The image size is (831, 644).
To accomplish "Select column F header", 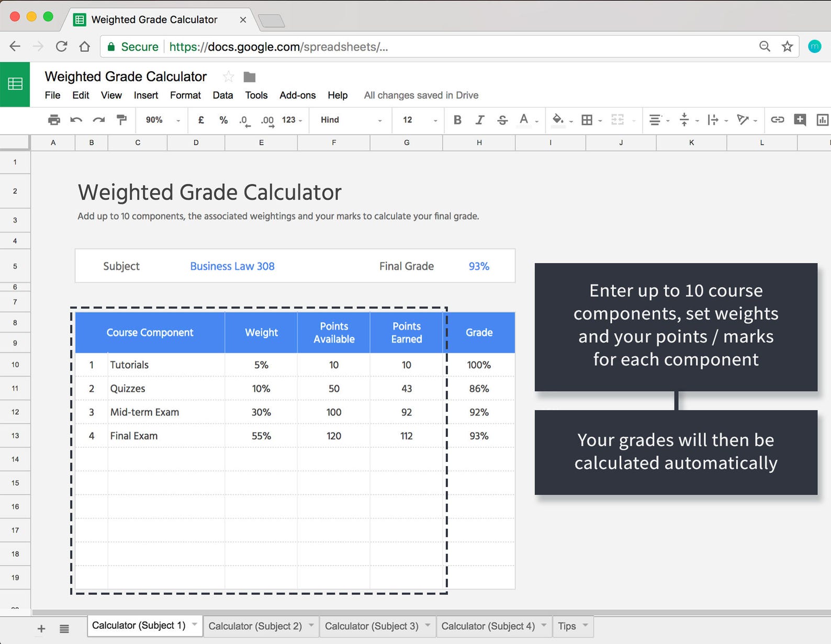I will (334, 142).
